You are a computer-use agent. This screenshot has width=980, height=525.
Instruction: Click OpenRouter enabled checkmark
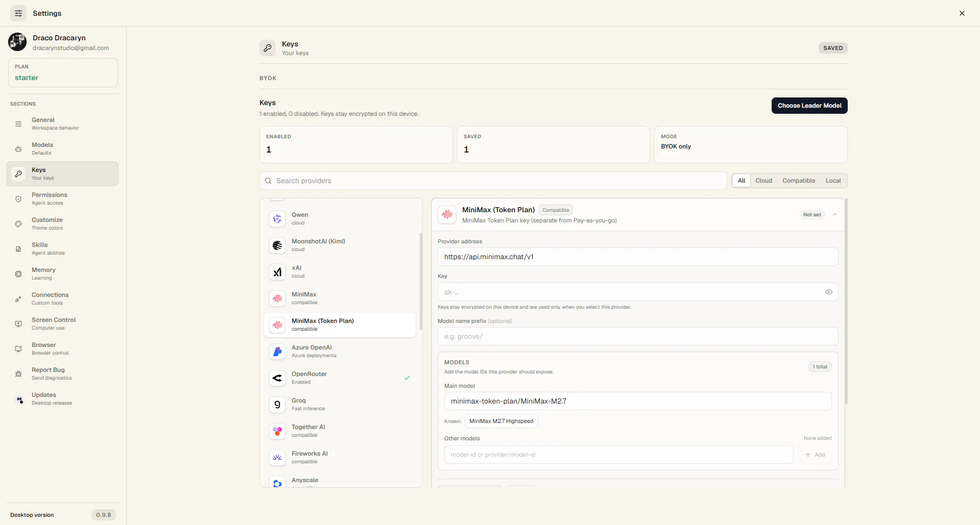(x=407, y=378)
